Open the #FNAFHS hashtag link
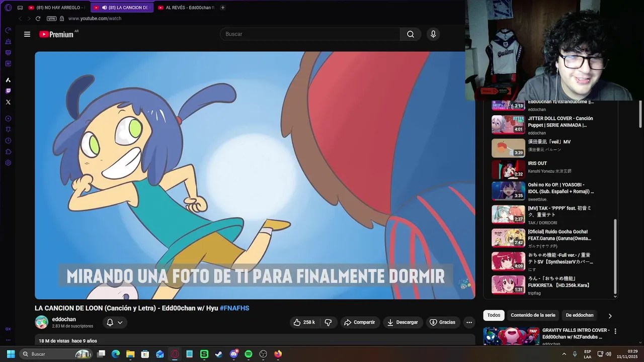 click(234, 308)
